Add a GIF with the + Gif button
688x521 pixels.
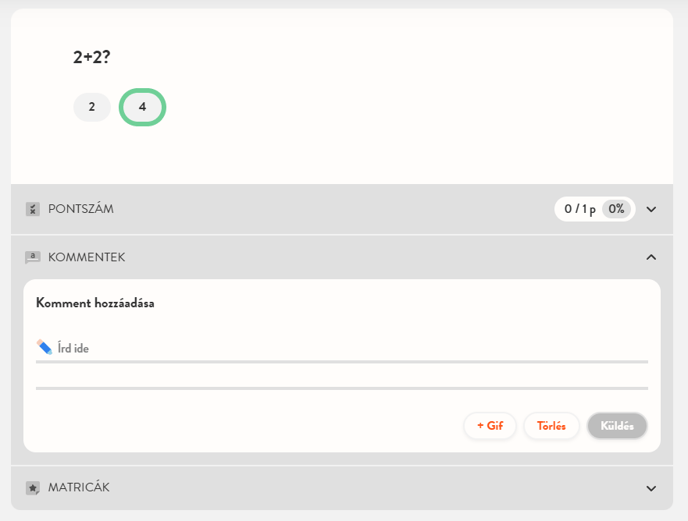(490, 426)
